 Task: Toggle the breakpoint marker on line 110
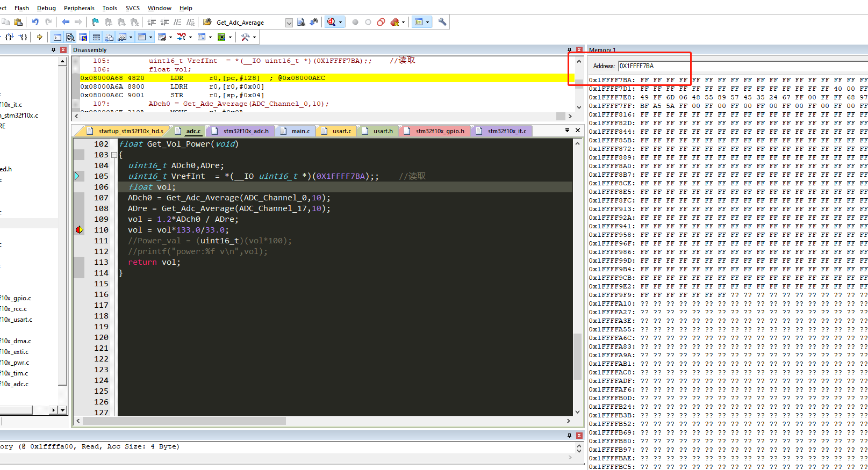pyautogui.click(x=79, y=230)
